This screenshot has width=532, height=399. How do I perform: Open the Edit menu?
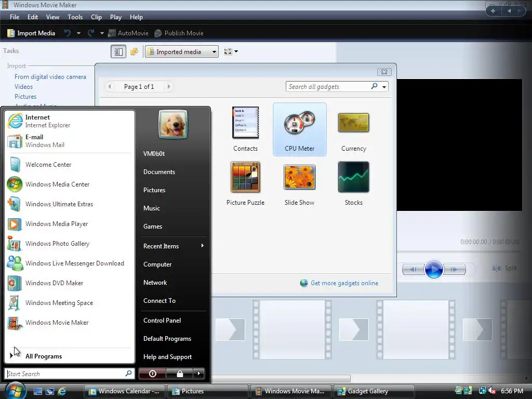33,17
